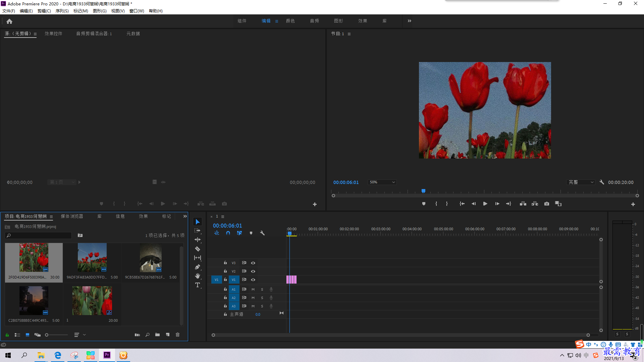The image size is (644, 362).
Task: Automate to sequence button in project panel
Action: pos(137,335)
